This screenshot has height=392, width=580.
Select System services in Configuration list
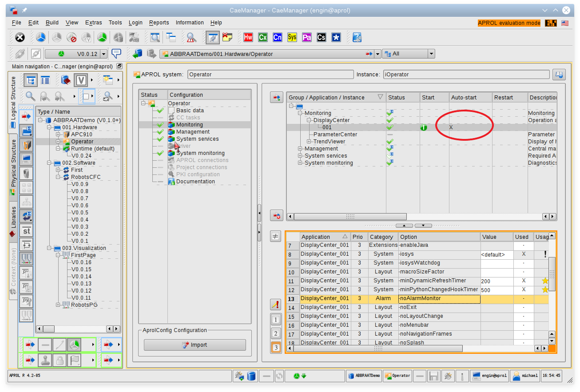[x=197, y=139]
